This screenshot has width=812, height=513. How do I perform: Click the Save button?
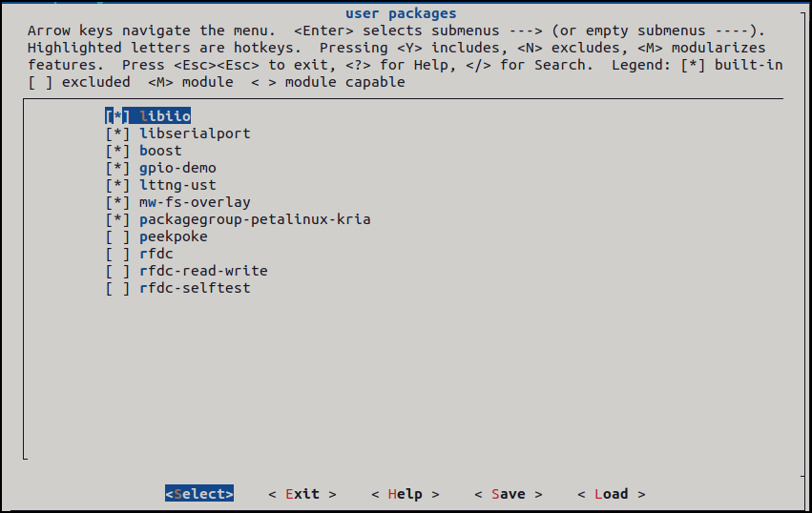pyautogui.click(x=509, y=494)
